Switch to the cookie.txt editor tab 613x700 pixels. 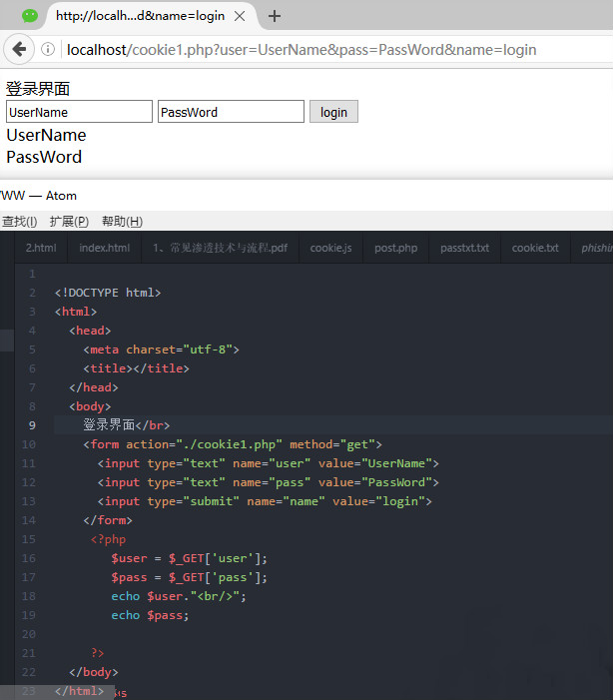535,248
